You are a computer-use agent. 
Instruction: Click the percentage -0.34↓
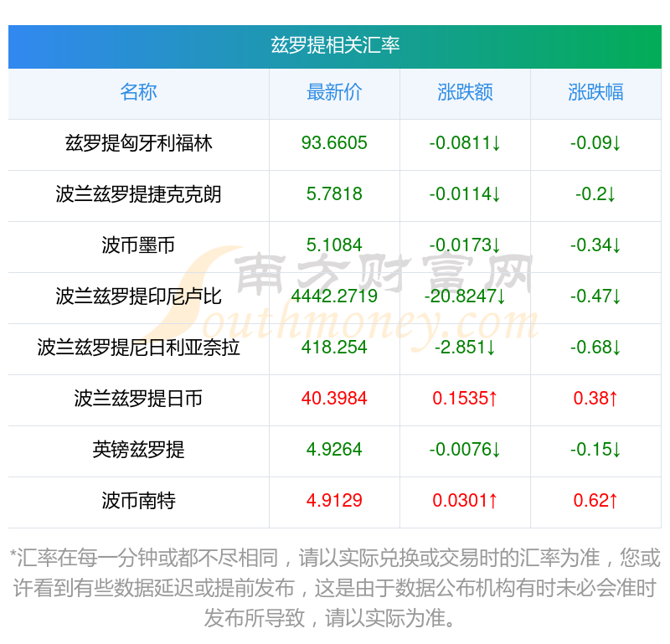click(x=595, y=245)
